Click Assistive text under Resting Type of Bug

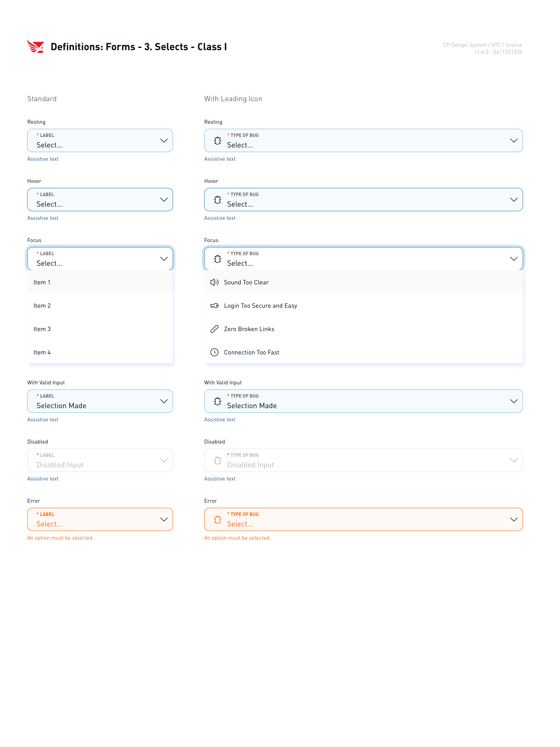[220, 159]
